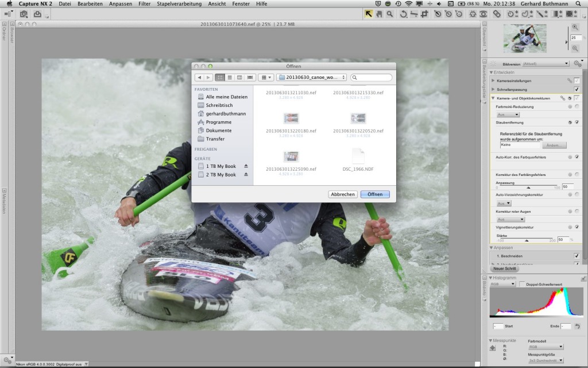Select the Red-Eye control point tool
Image resolution: width=588 pixels, height=368 pixels.
coord(483,14)
